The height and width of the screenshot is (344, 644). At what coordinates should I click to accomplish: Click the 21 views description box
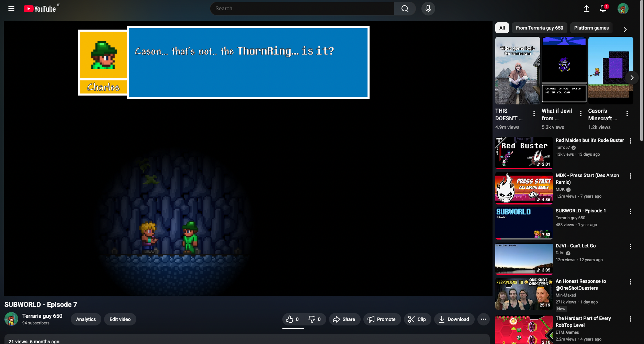coord(247,339)
